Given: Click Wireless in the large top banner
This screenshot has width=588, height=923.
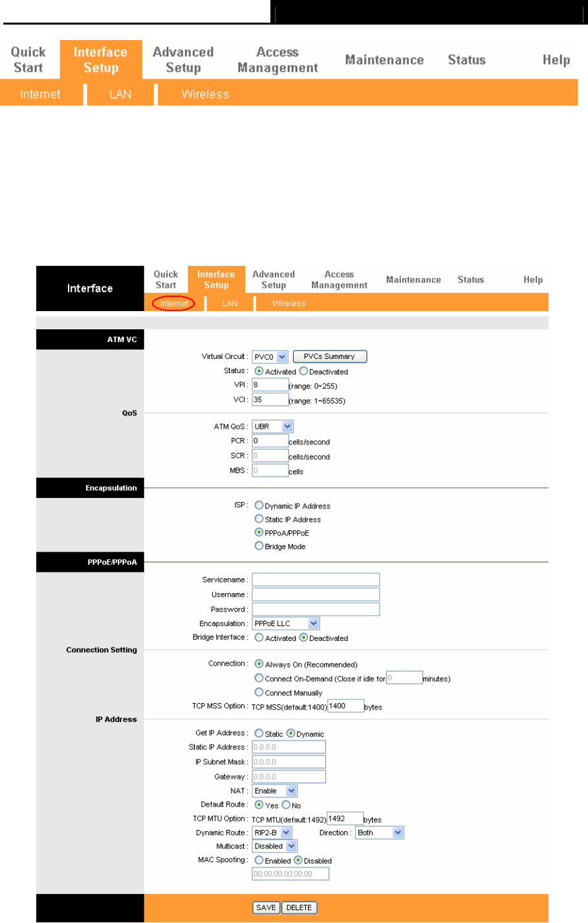Looking at the screenshot, I should [205, 94].
